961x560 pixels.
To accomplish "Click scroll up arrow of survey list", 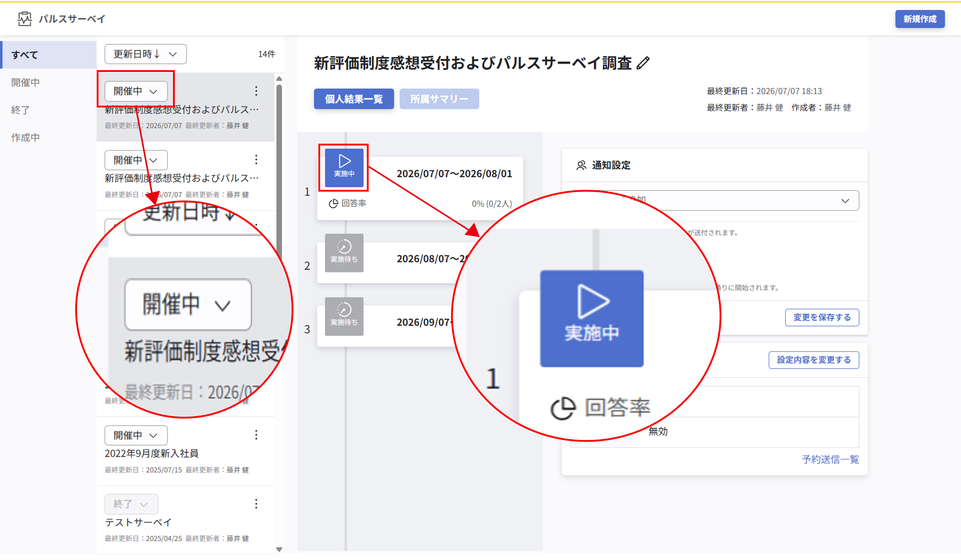I will tap(279, 79).
